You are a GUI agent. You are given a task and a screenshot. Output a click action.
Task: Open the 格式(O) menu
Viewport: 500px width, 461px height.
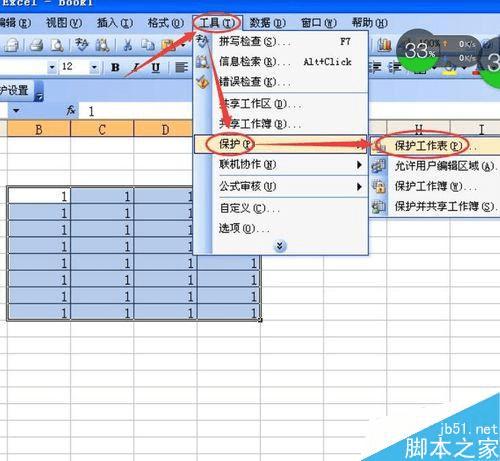tap(166, 23)
